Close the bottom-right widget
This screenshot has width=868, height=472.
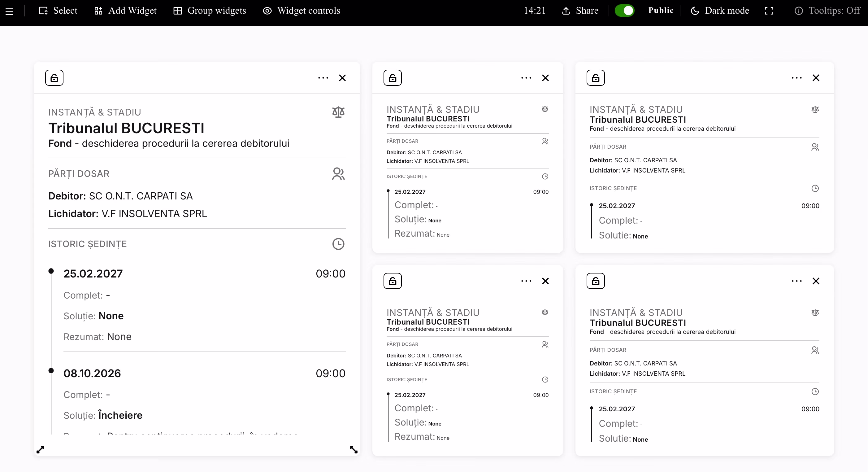(816, 281)
